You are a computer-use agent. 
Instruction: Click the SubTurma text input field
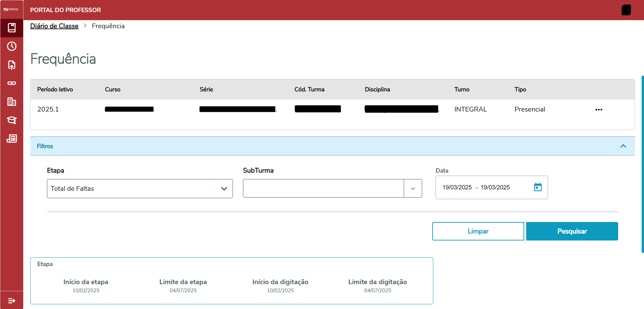point(323,189)
